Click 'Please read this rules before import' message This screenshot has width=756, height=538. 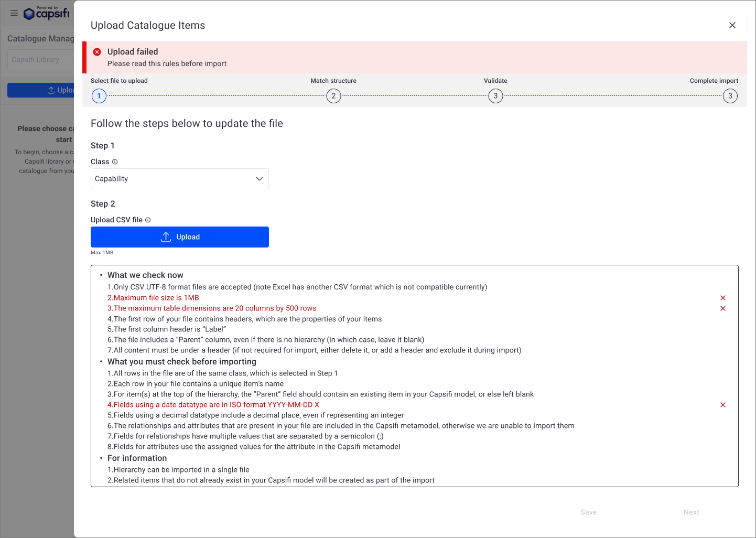pyautogui.click(x=167, y=63)
